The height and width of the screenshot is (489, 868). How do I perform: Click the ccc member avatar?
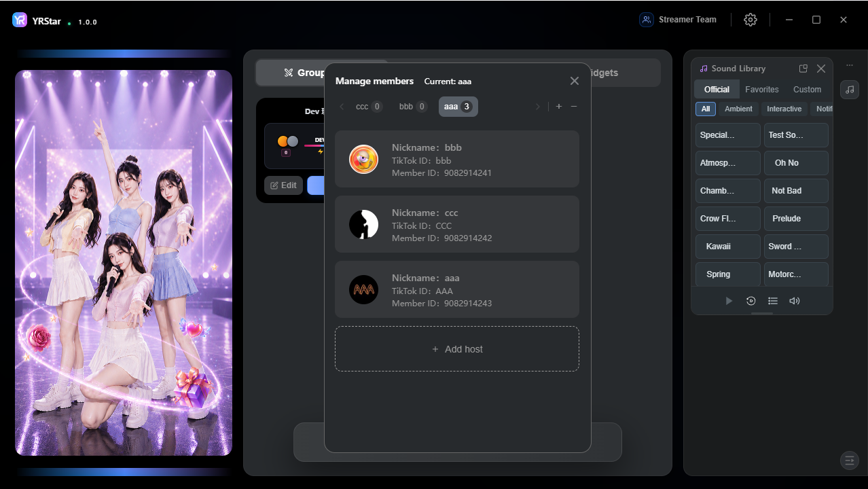click(363, 225)
